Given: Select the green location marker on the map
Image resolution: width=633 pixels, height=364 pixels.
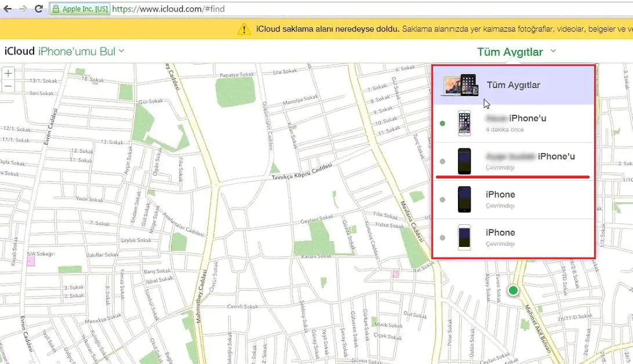Looking at the screenshot, I should [512, 290].
